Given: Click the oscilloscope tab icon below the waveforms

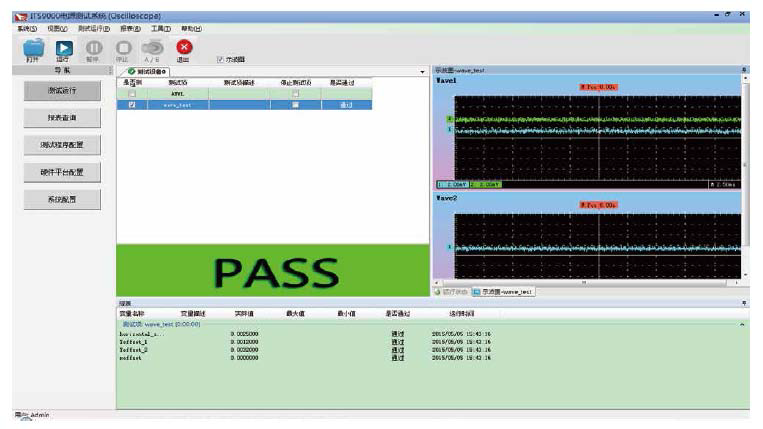Looking at the screenshot, I should [477, 292].
